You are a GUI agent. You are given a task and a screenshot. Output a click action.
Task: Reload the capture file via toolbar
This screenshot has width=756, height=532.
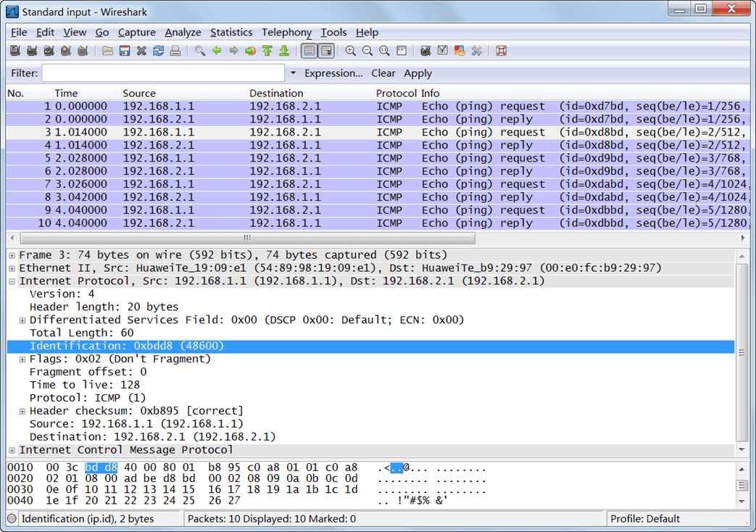(158, 51)
